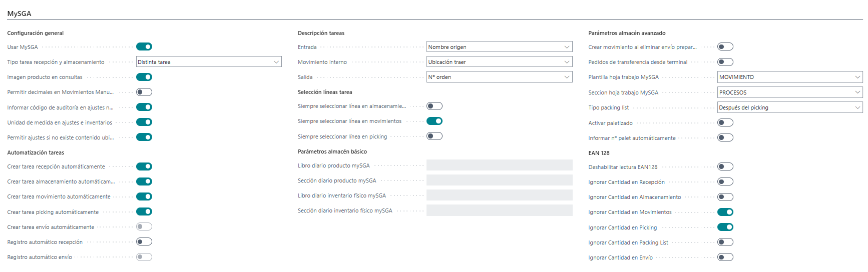Screen dimensions: 868x272
Task: Click the Parámetros almacén avanzado group title
Action: pyautogui.click(x=627, y=33)
